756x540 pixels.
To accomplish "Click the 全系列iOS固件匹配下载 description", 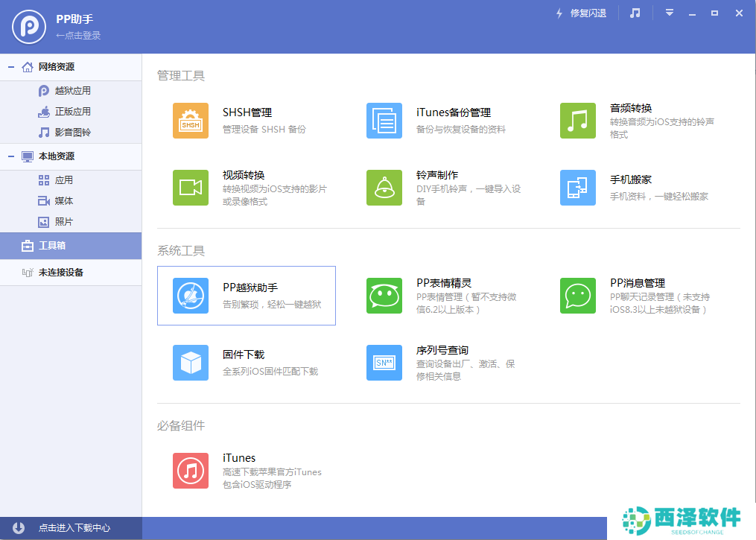I will coord(270,372).
